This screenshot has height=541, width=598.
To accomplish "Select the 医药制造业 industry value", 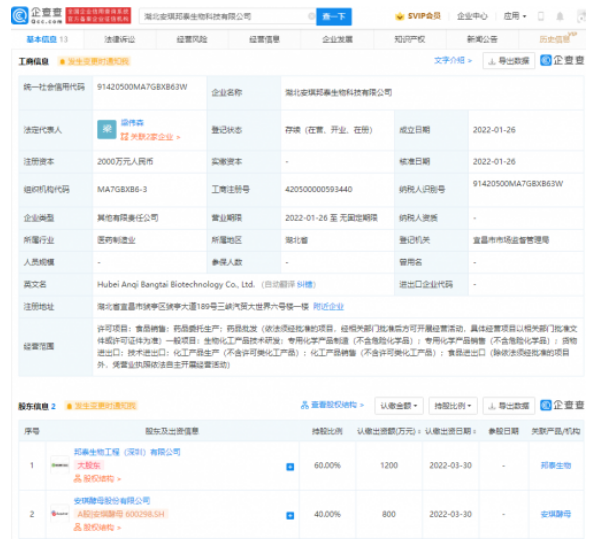I will click(x=116, y=240).
